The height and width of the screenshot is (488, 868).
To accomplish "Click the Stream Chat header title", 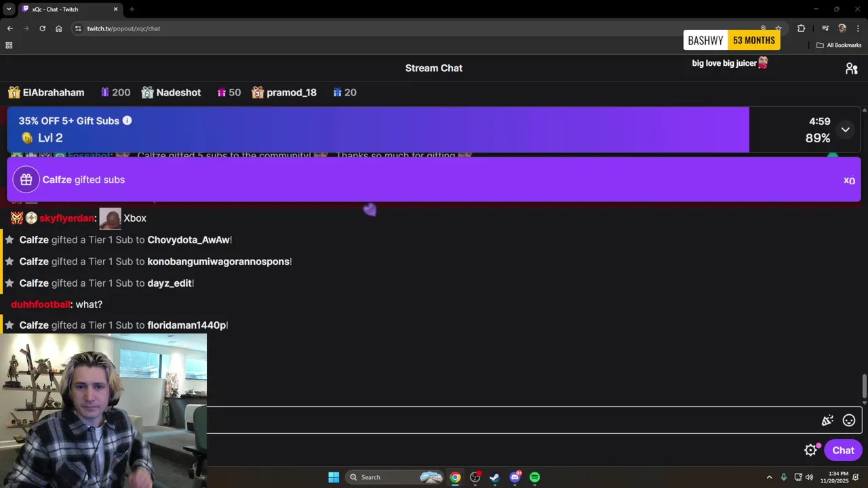I will (434, 68).
